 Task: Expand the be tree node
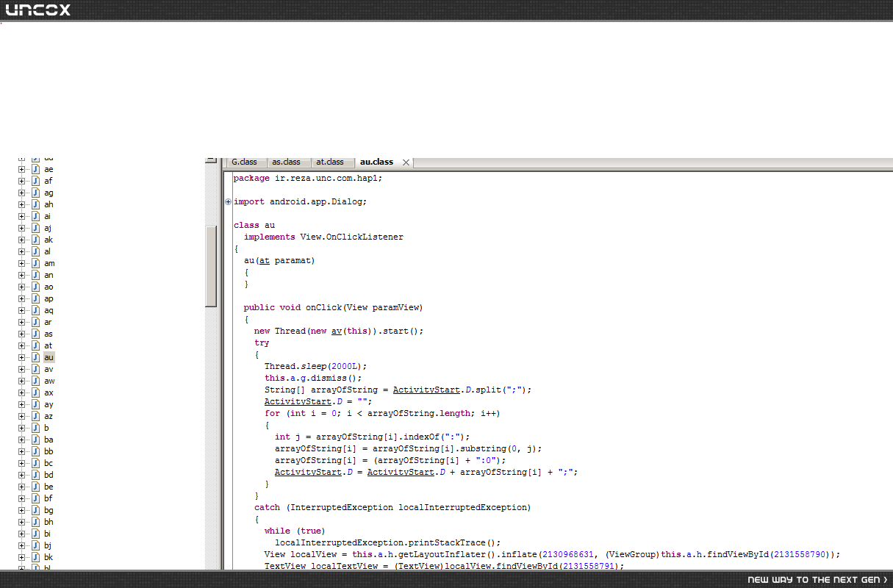point(21,487)
